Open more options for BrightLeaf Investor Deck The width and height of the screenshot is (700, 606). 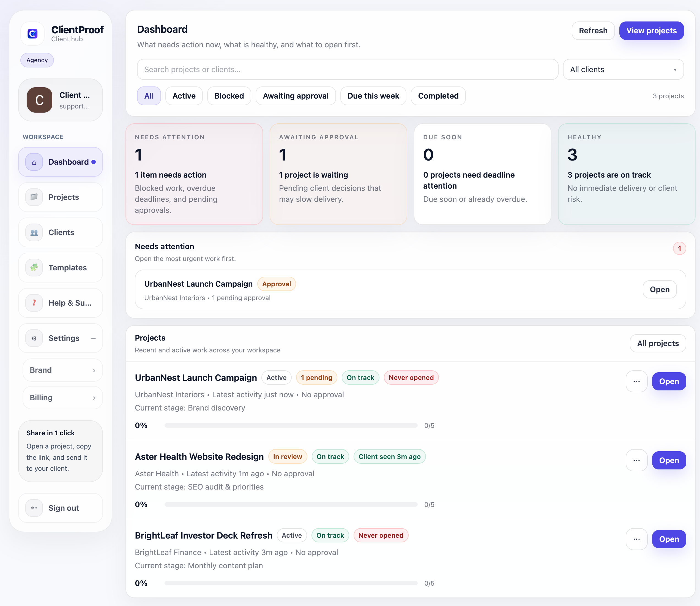point(636,539)
